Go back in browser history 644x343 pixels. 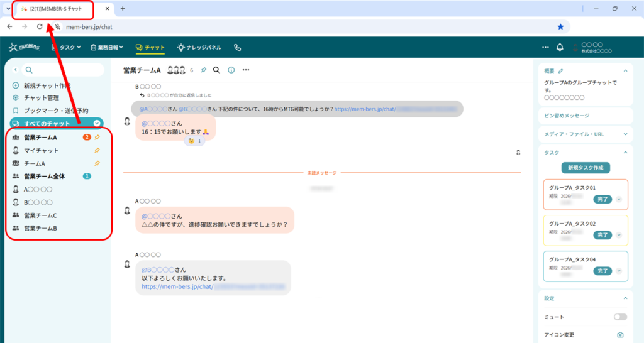pyautogui.click(x=10, y=26)
